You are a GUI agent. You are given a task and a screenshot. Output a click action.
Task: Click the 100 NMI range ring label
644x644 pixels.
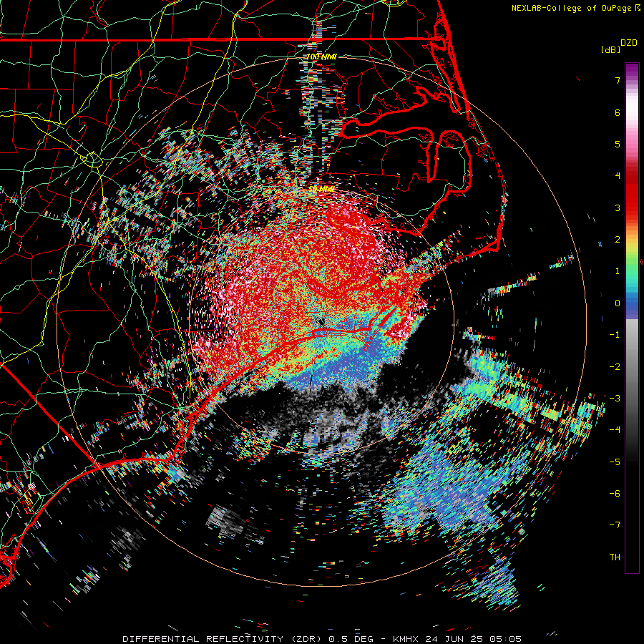coord(321,57)
